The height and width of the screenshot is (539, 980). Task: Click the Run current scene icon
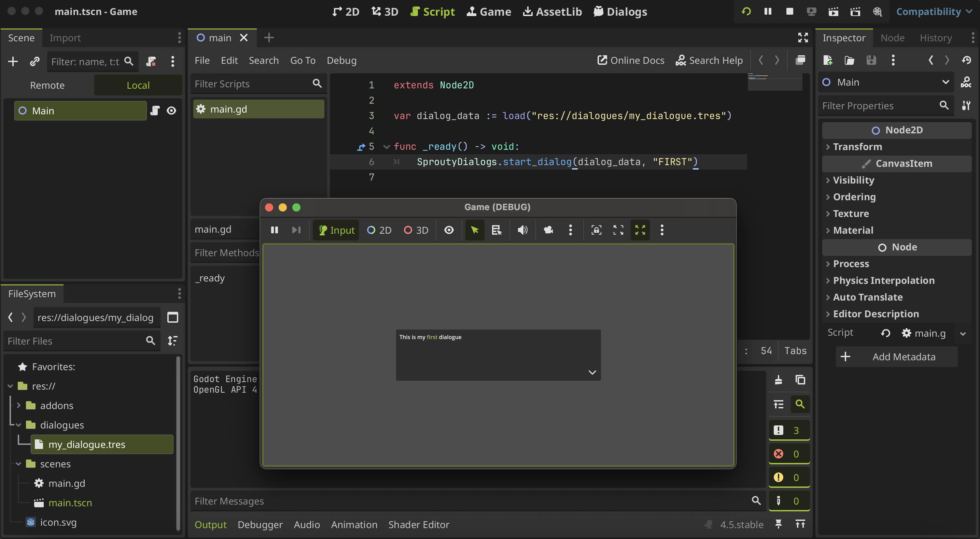tap(833, 11)
